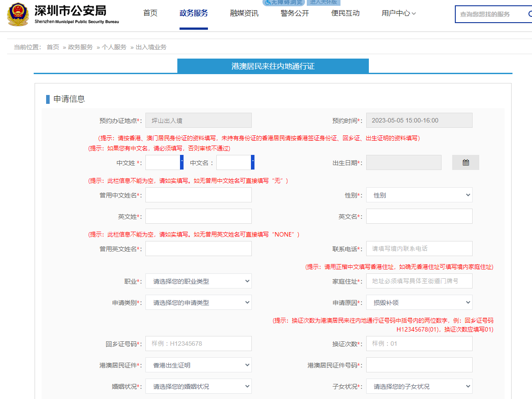
Task: Click the Shenzhen Public Security Bureau emblem logo
Action: pyautogui.click(x=18, y=14)
